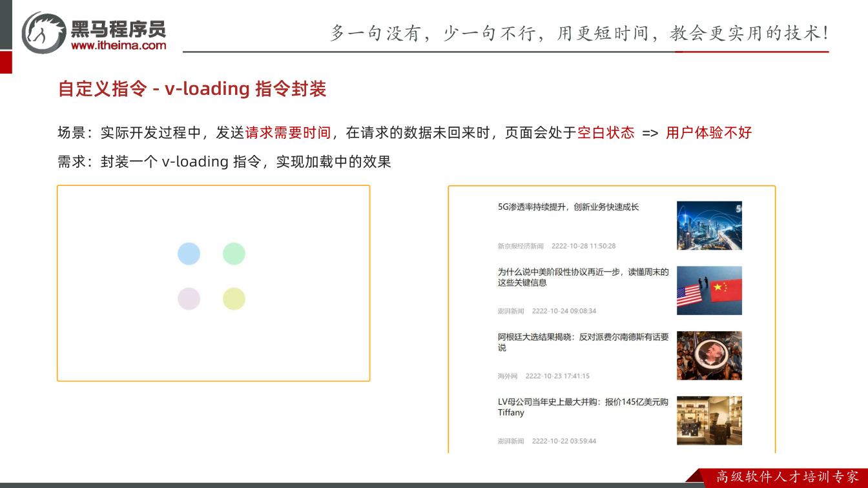The height and width of the screenshot is (488, 868).
Task: Click the blue loading dot
Action: 189,254
